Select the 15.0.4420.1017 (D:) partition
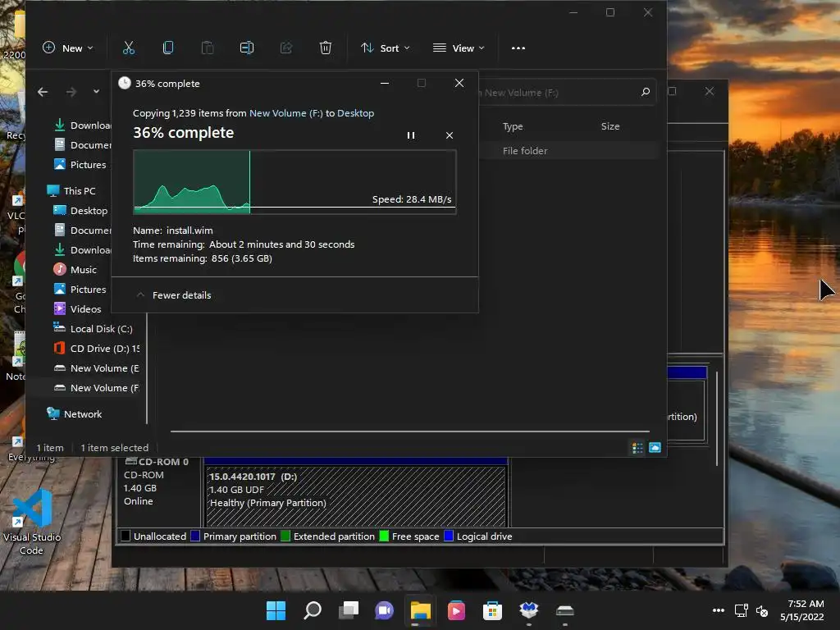Screen dimensions: 840x630 click(356, 496)
